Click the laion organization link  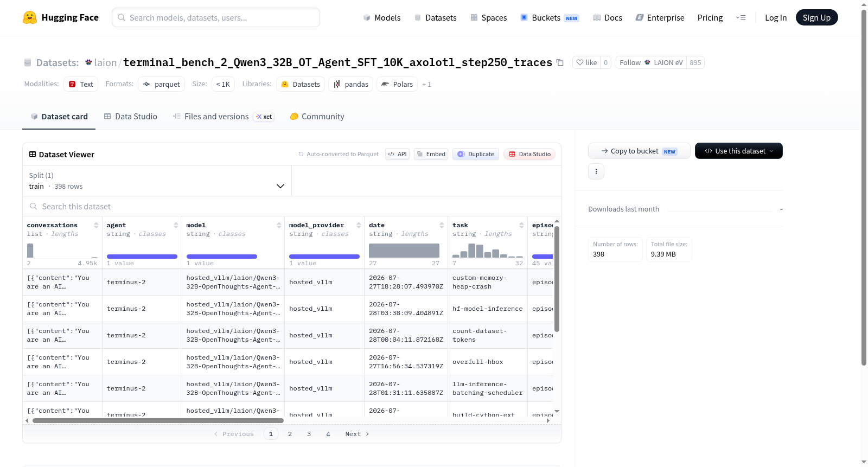coord(105,63)
